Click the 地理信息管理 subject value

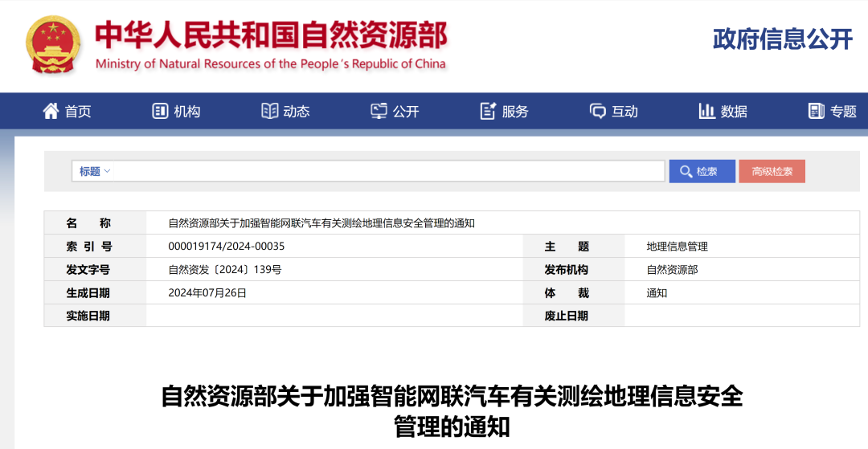tap(677, 247)
